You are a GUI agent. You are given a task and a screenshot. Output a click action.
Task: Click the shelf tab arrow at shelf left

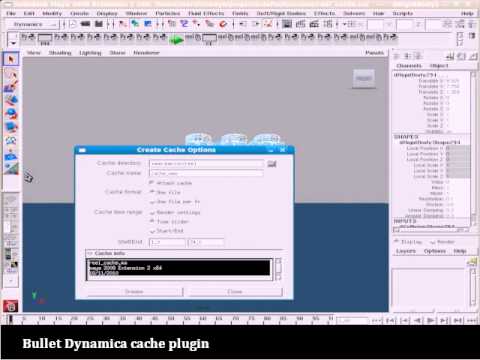(x=13, y=43)
